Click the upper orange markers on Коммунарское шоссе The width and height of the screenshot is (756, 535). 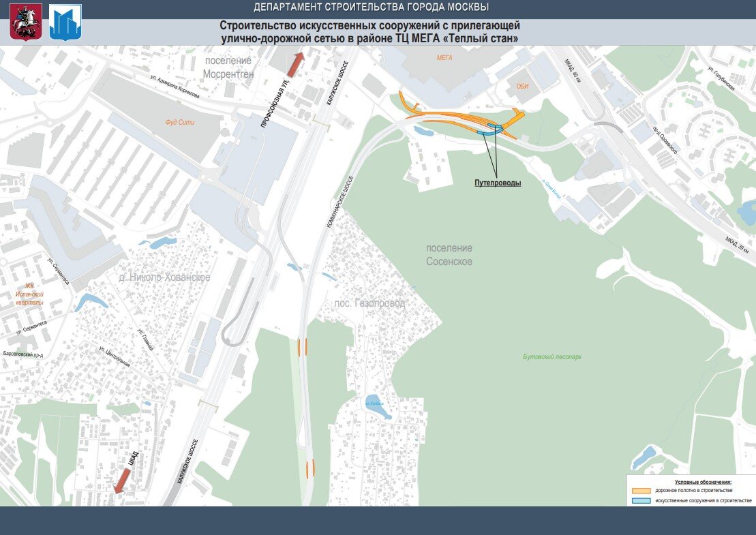(302, 347)
